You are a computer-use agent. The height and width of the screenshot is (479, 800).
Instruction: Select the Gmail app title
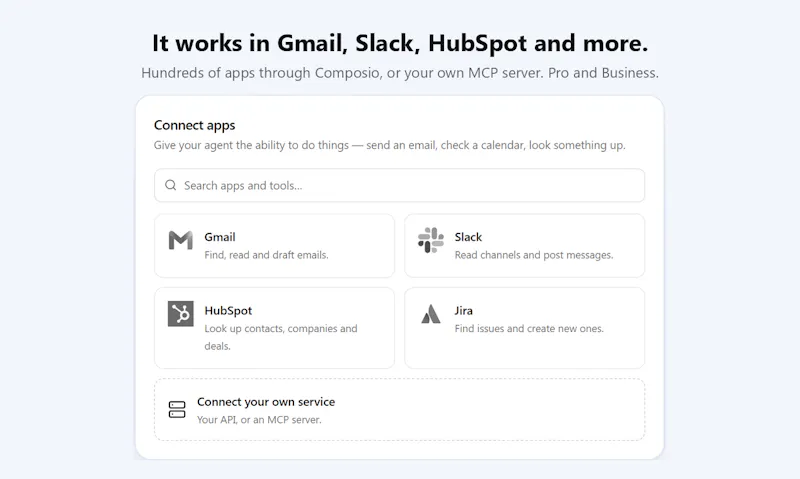220,237
